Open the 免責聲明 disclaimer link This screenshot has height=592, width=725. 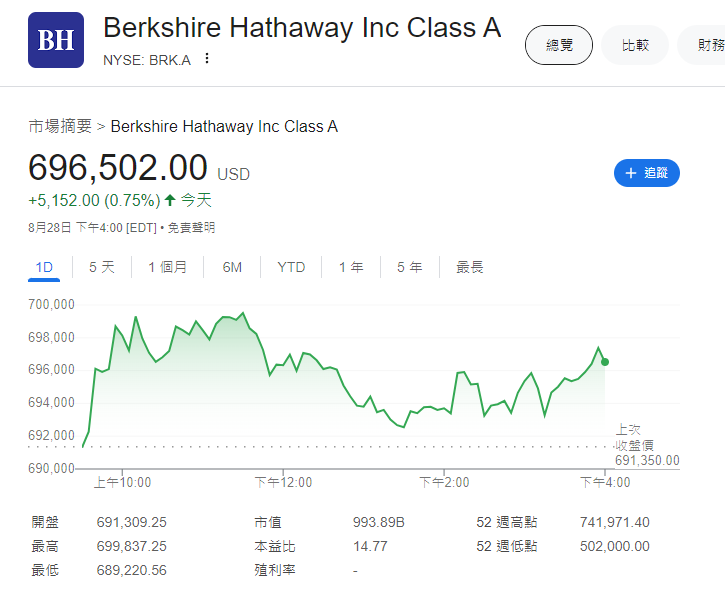pyautogui.click(x=191, y=228)
